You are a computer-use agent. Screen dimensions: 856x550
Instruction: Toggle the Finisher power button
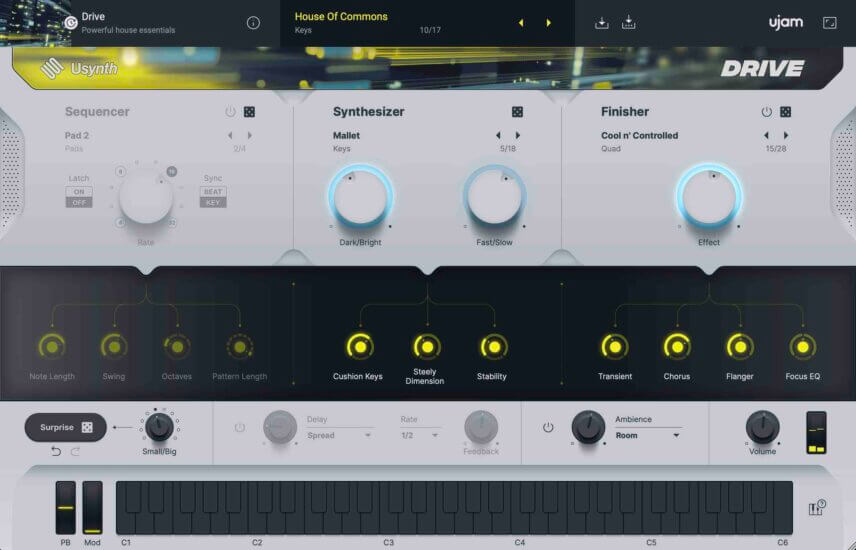click(766, 112)
